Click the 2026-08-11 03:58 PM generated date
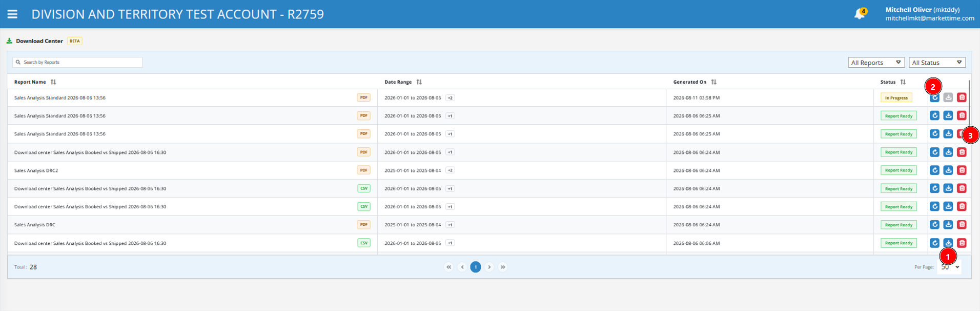The height and width of the screenshot is (311, 980). coord(696,98)
